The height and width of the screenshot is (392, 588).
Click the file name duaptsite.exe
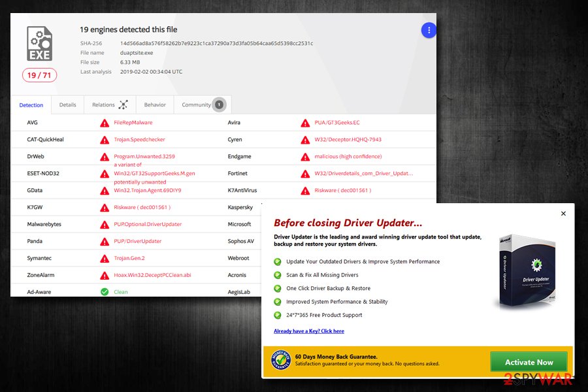(137, 52)
